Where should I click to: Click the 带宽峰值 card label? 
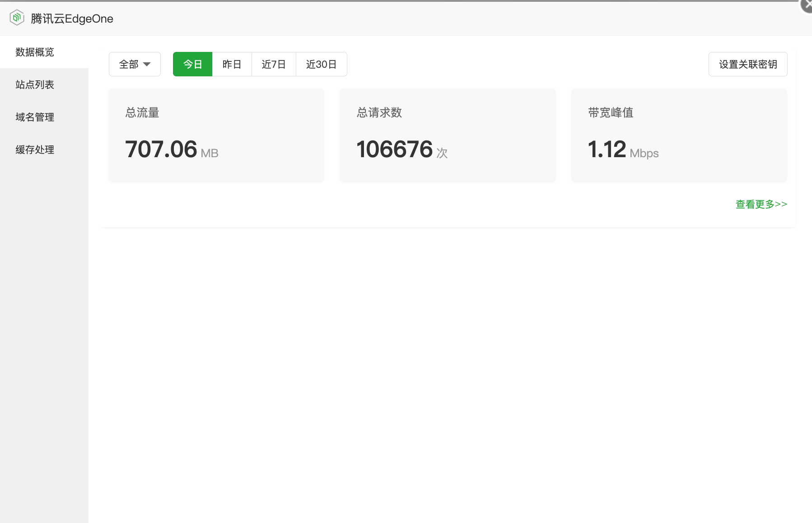click(x=611, y=113)
